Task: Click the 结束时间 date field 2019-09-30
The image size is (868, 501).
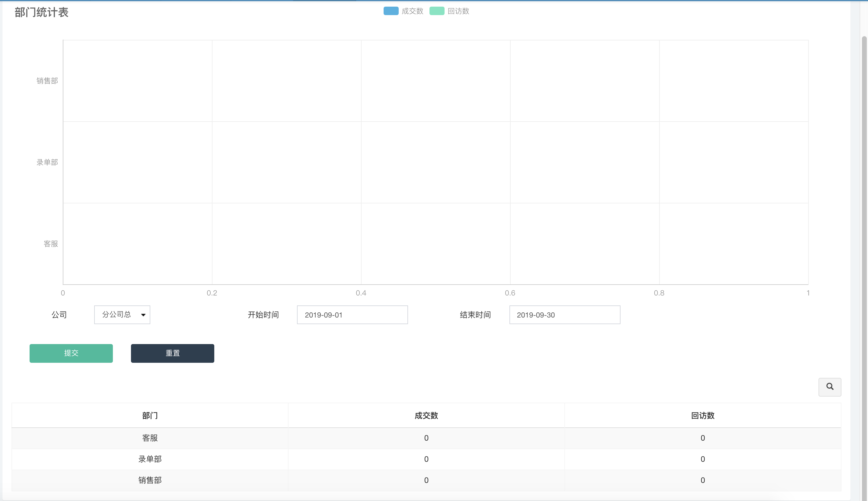Action: (x=565, y=314)
